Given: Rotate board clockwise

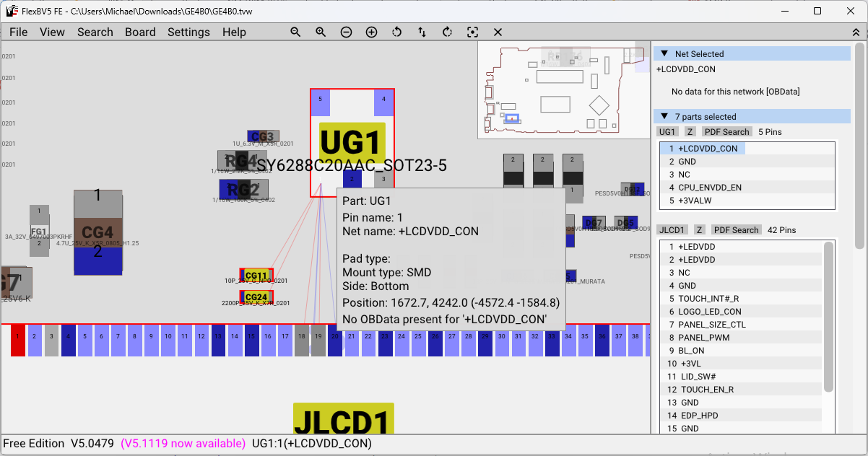Looking at the screenshot, I should point(447,32).
